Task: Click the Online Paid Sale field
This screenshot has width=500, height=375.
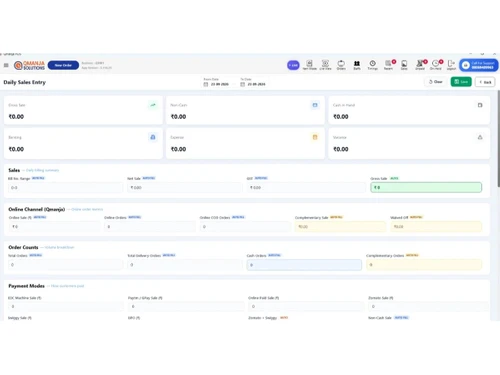Action: coord(306,306)
